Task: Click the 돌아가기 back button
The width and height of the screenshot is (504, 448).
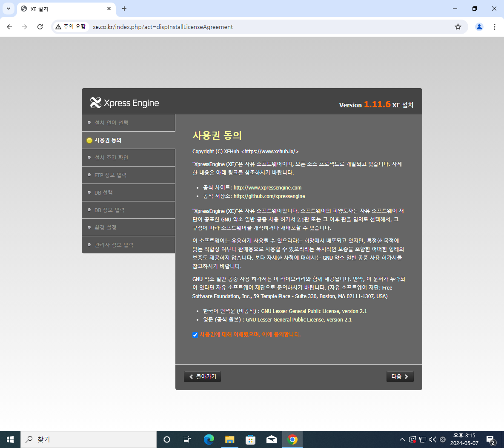Action: click(203, 376)
